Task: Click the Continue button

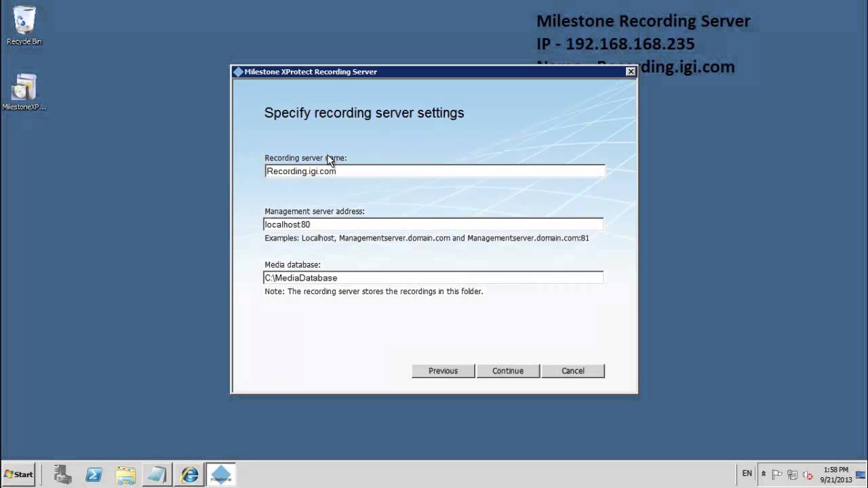Action: coord(508,371)
